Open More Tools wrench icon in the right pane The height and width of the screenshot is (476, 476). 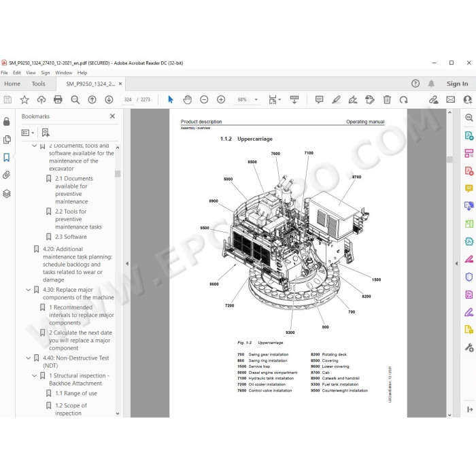(x=469, y=347)
